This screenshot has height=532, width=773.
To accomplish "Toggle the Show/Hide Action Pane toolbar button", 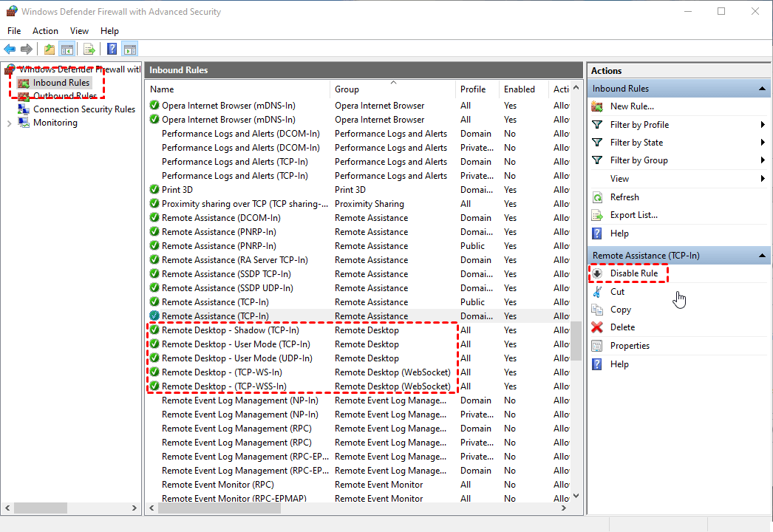I will tap(130, 50).
